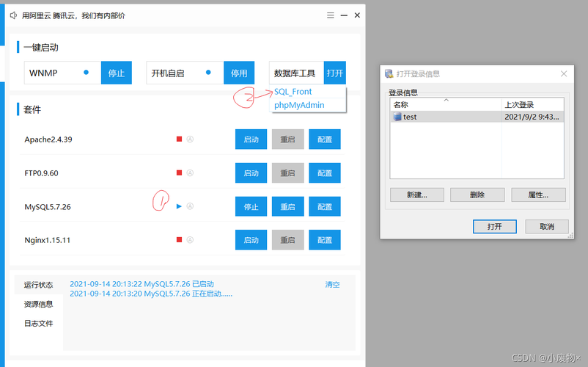The image size is (588, 367).
Task: Click the login dialog title icon
Action: tap(389, 73)
